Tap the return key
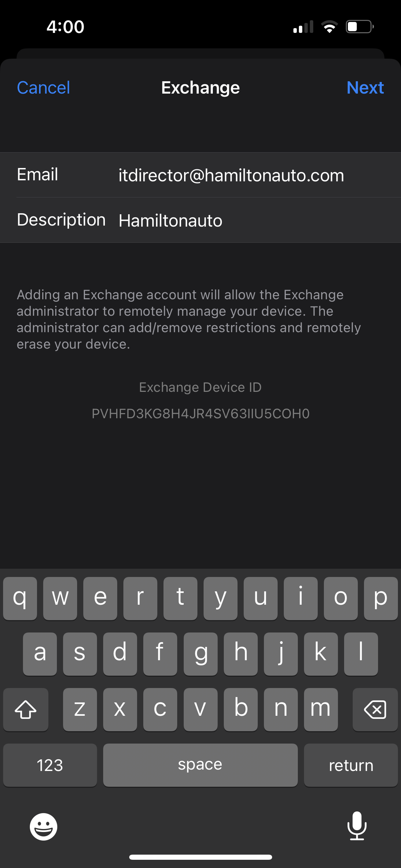 [351, 765]
